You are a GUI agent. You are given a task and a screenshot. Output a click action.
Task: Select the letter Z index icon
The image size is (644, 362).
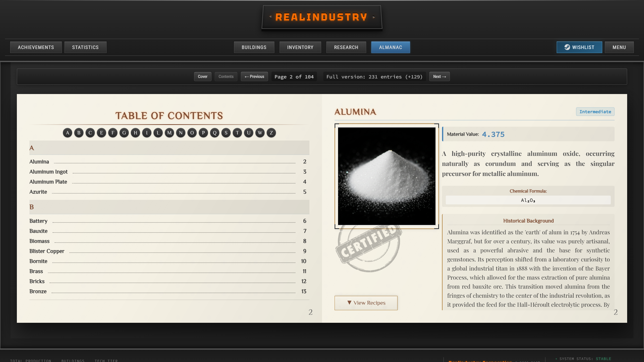click(x=271, y=133)
